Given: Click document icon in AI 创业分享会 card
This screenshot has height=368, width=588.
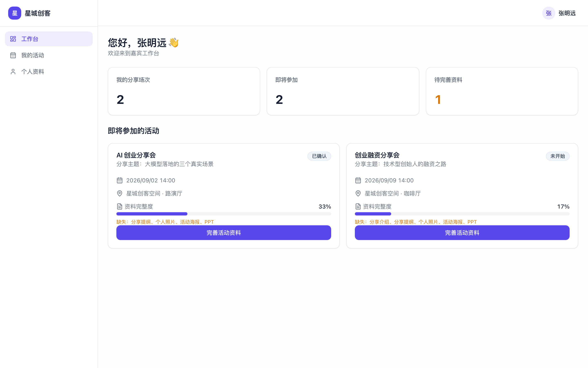Looking at the screenshot, I should point(120,207).
